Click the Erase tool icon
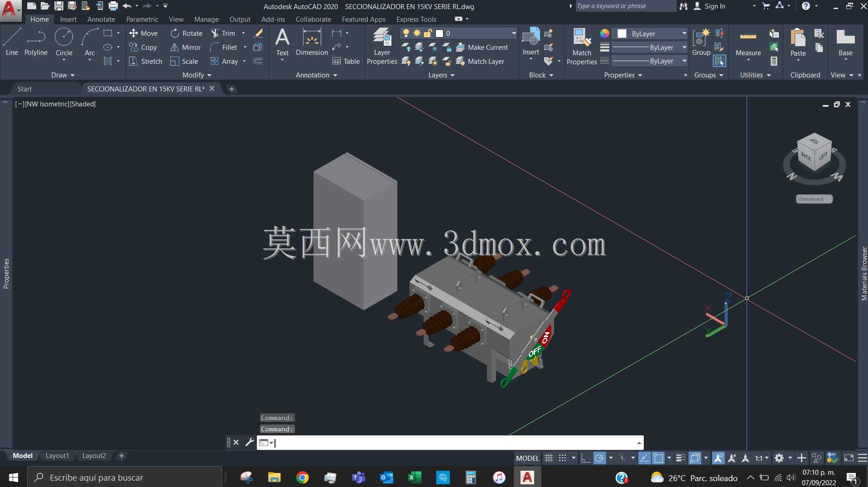868x487 pixels. (x=258, y=33)
